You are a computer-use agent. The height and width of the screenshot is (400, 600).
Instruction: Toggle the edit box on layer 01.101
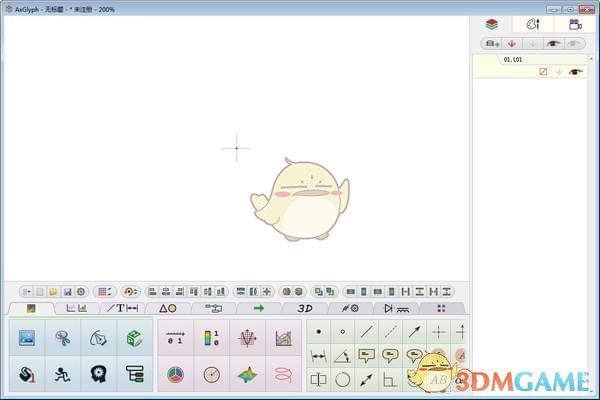point(543,72)
